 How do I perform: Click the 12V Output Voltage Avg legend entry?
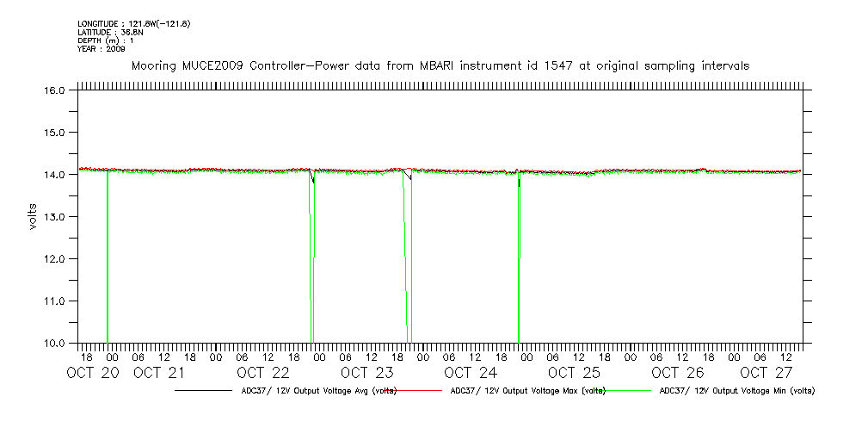[318, 391]
